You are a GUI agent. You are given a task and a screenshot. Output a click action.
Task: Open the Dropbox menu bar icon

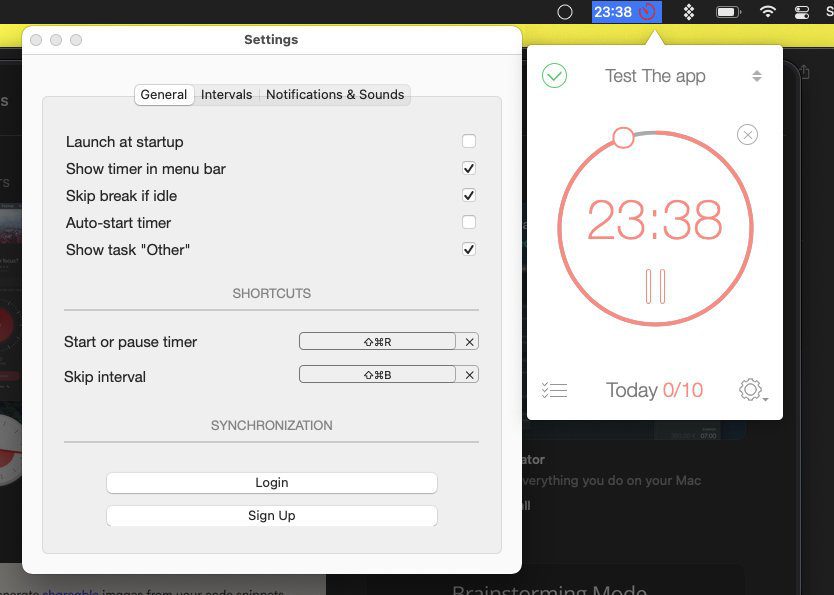click(x=689, y=12)
